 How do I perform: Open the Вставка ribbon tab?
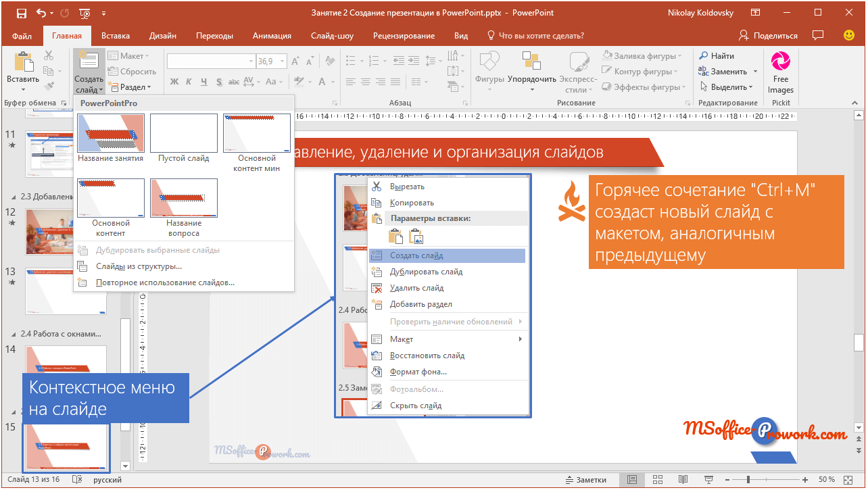[x=116, y=36]
